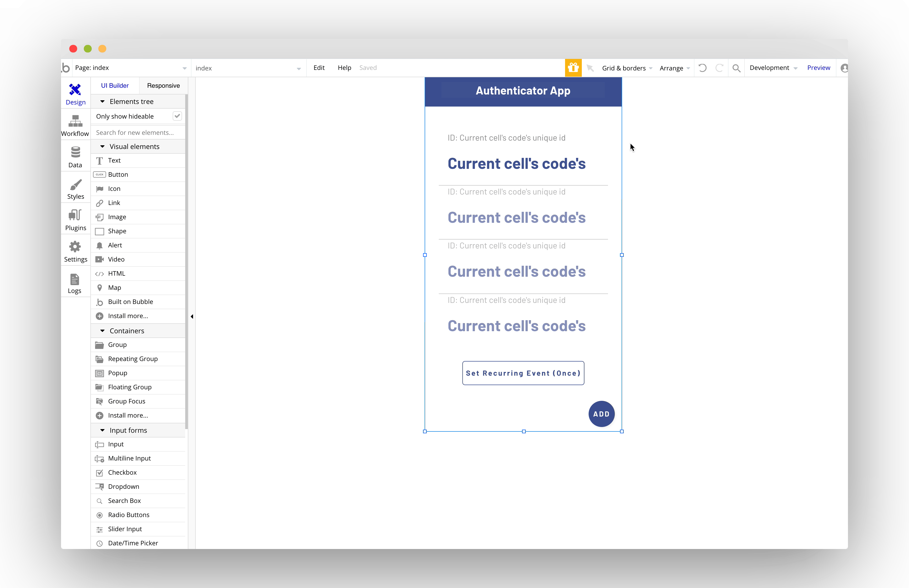Select the Date/Time Picker element

pyautogui.click(x=138, y=543)
